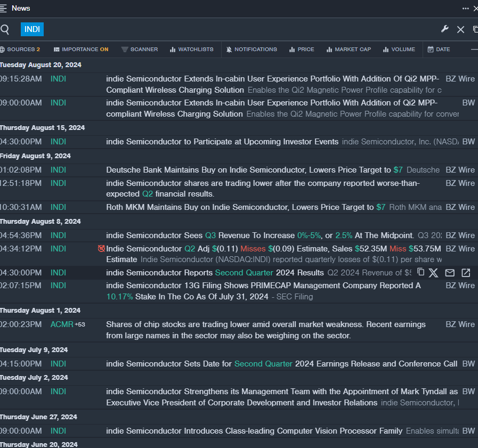
Task: Email the Second Quarter Results story
Action: coord(450,273)
